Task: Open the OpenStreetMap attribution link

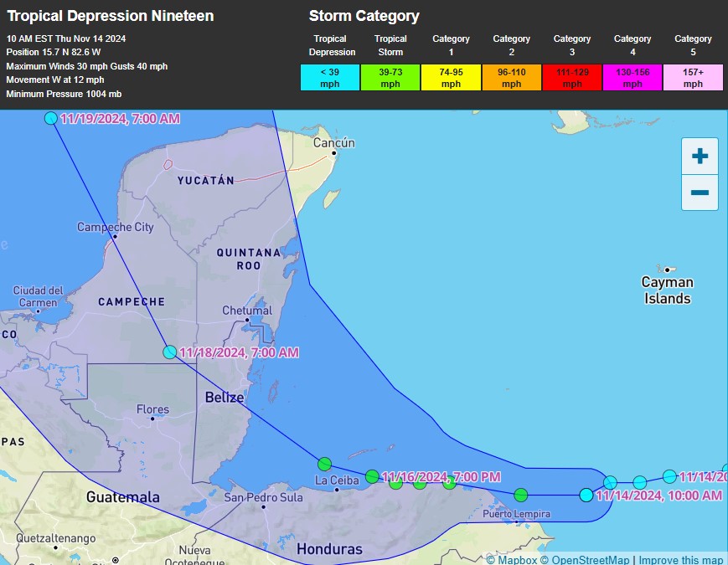Action: pyautogui.click(x=585, y=559)
